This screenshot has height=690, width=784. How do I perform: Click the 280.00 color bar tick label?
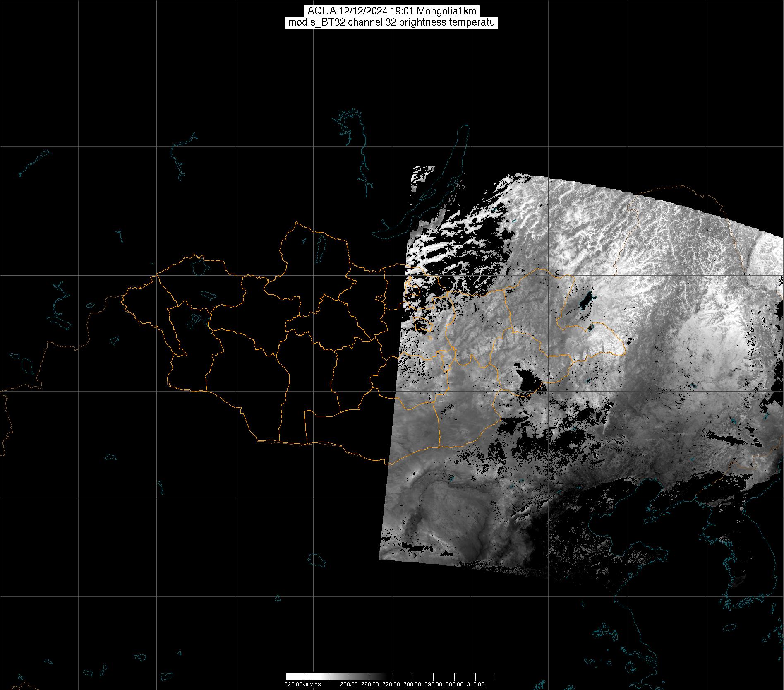pyautogui.click(x=412, y=684)
